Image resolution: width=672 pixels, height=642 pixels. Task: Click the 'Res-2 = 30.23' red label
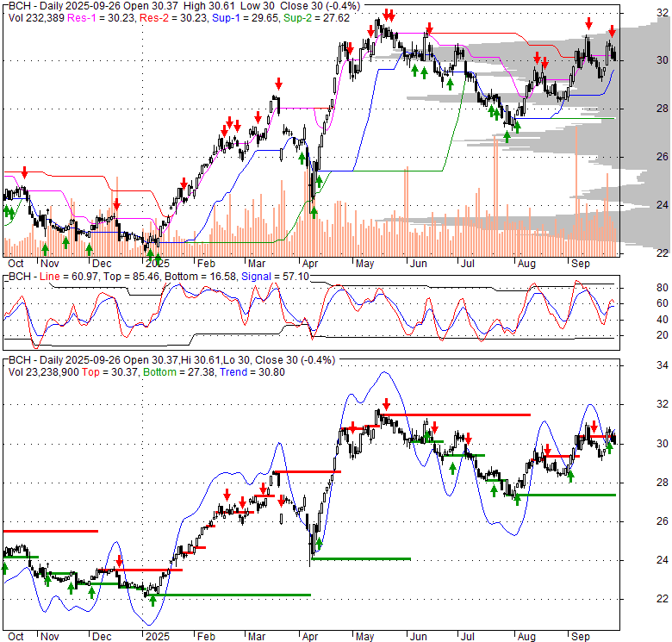click(x=173, y=18)
